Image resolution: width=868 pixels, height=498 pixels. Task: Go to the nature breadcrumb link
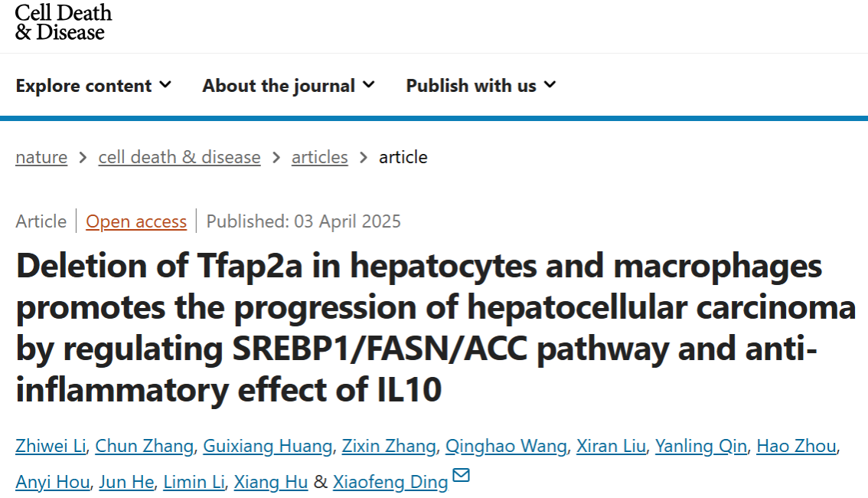click(x=41, y=157)
